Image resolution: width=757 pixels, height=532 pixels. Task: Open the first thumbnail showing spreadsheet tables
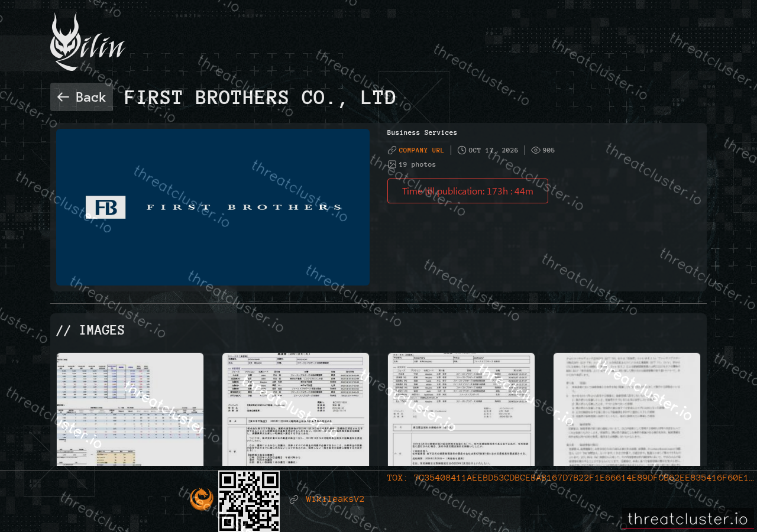130,409
